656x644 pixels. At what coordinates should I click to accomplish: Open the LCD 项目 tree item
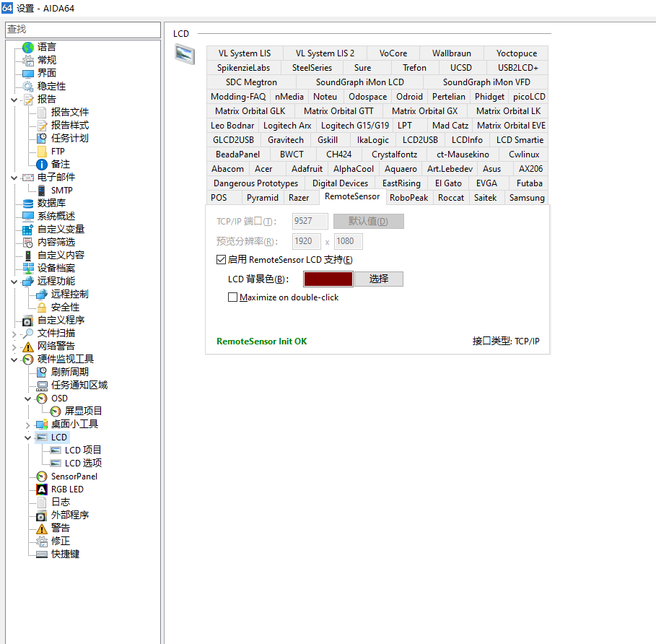click(83, 451)
